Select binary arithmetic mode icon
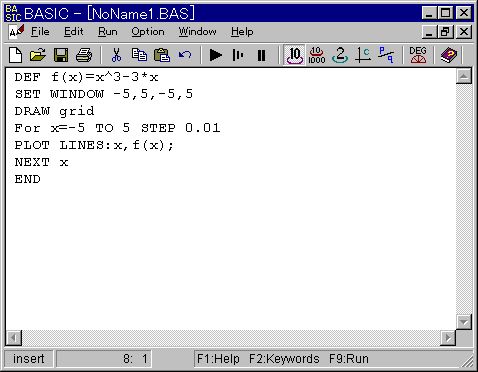The width and height of the screenshot is (478, 372). click(340, 55)
